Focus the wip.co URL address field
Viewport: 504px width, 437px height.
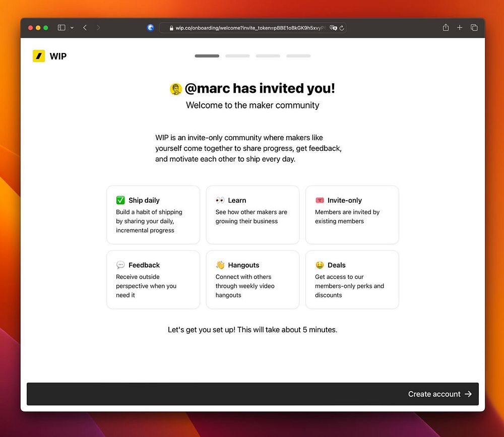tap(253, 28)
